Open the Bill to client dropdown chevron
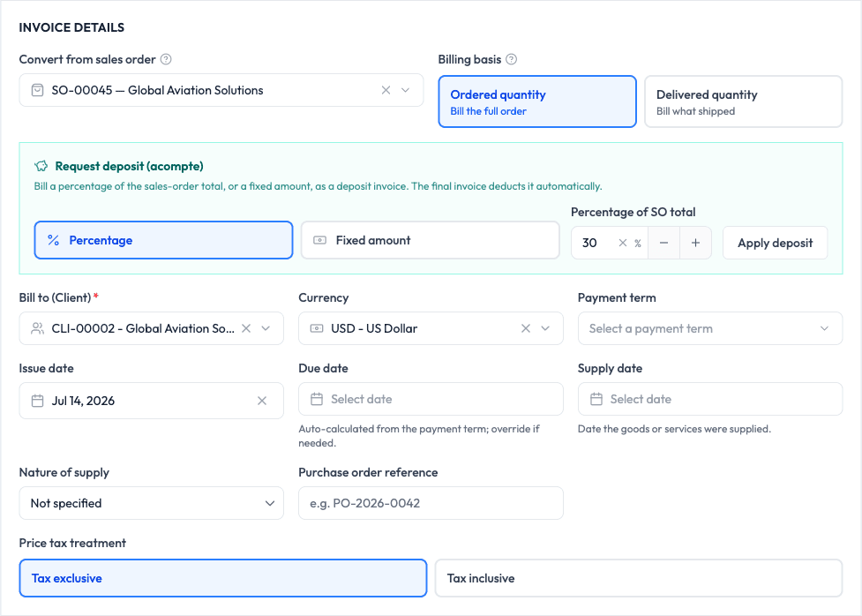 pos(266,328)
